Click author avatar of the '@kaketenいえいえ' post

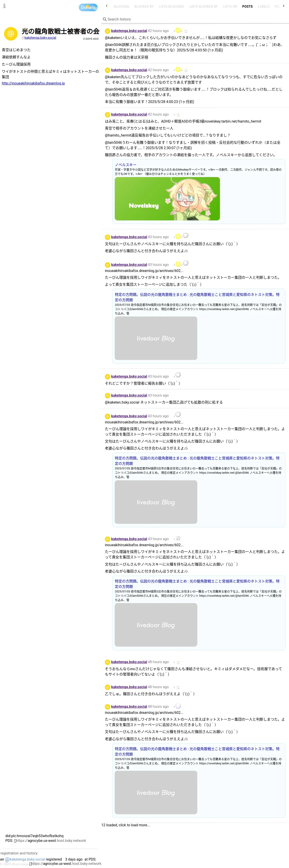(107, 31)
